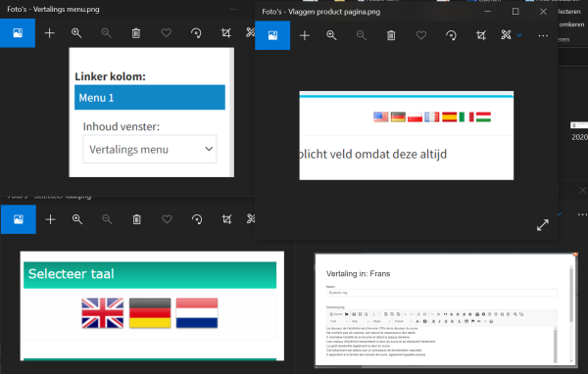Delete the Selecteer taal photo

[x=137, y=219]
